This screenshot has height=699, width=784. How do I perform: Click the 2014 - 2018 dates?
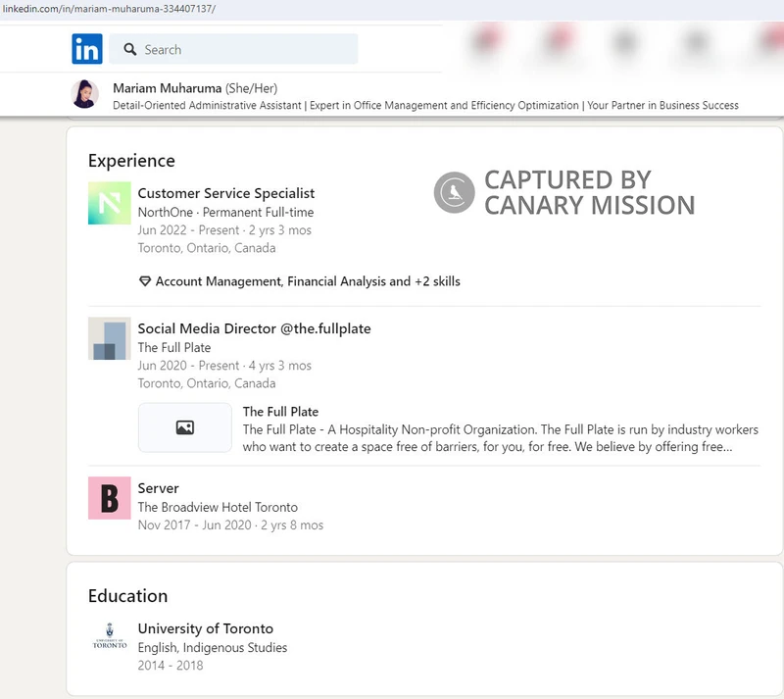(x=171, y=666)
